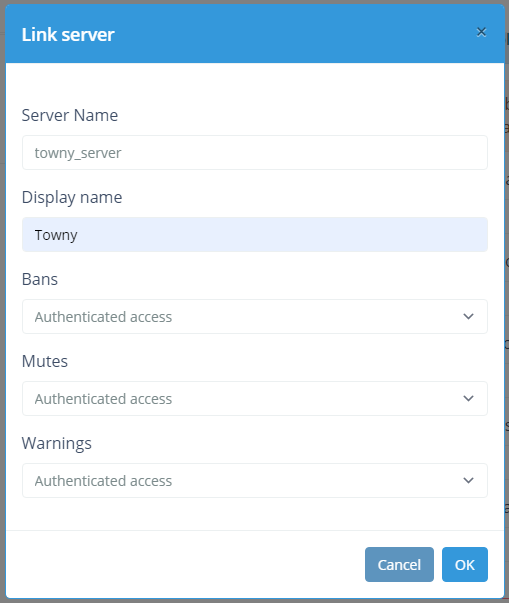Close the Link server dialog with X
This screenshot has width=509, height=603.
tap(481, 32)
